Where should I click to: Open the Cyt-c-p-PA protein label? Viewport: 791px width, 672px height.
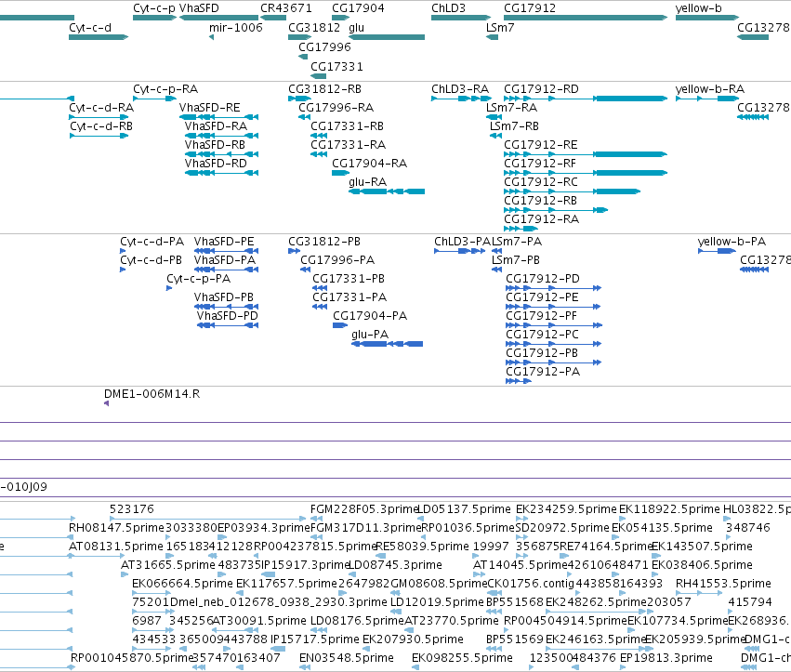[198, 279]
